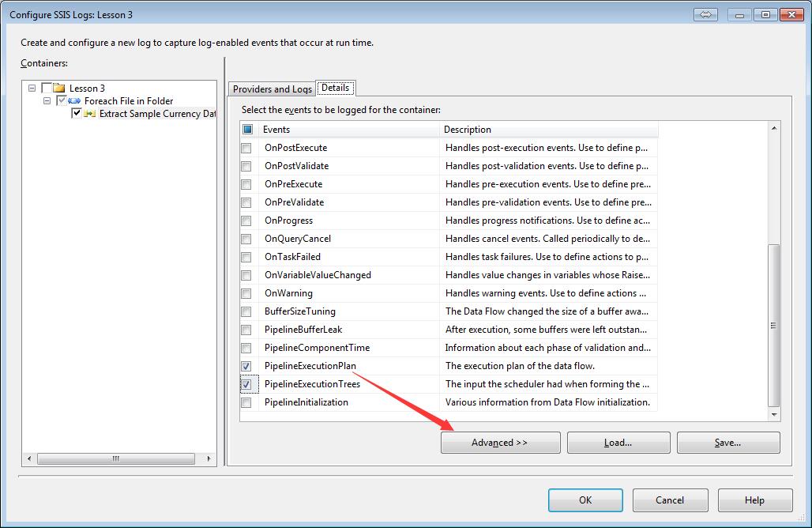Toggle the Lesson 3 container checkbox
The width and height of the screenshot is (812, 528).
click(46, 88)
